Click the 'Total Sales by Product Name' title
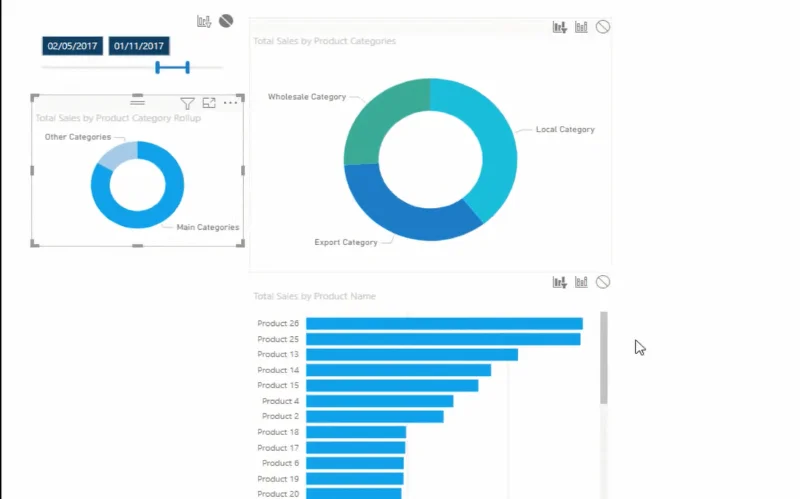Image resolution: width=800 pixels, height=499 pixels. [314, 296]
